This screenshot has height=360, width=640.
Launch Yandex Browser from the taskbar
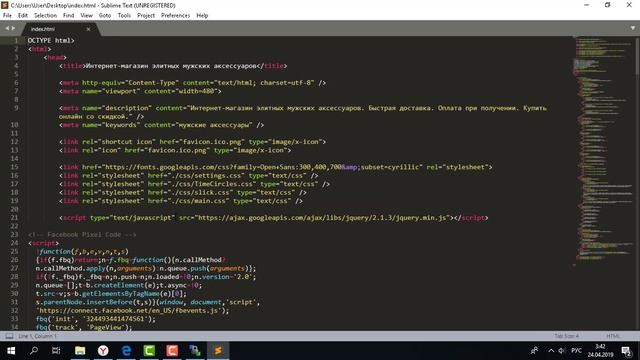pyautogui.click(x=103, y=351)
